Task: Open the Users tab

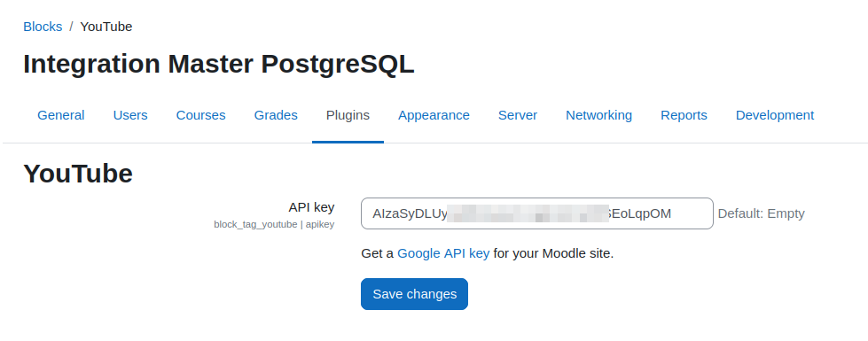Action: point(130,115)
